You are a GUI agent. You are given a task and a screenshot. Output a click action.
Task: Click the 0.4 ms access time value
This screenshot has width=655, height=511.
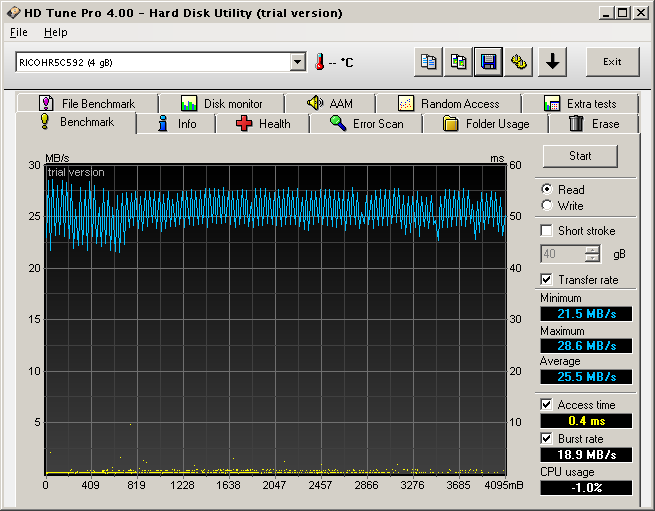(x=586, y=421)
